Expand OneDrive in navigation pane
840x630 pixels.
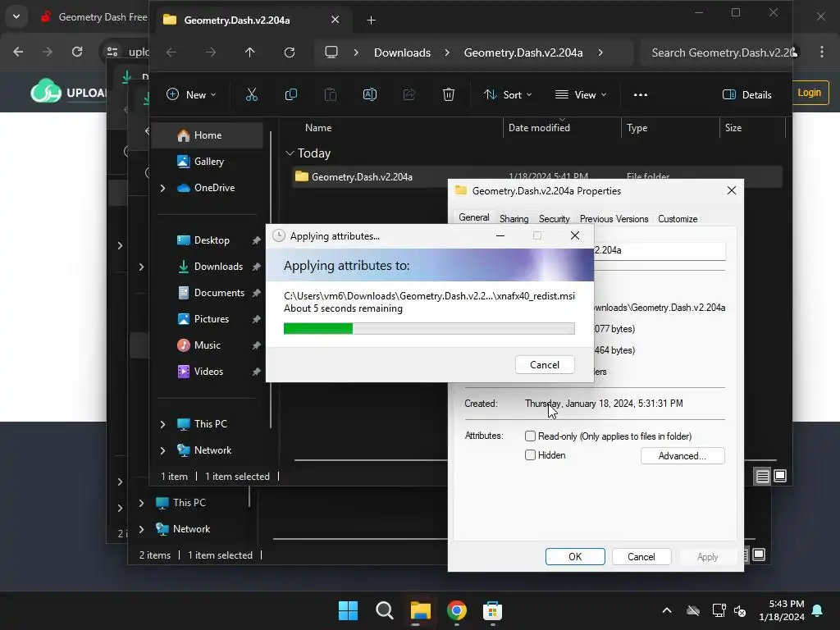(163, 188)
